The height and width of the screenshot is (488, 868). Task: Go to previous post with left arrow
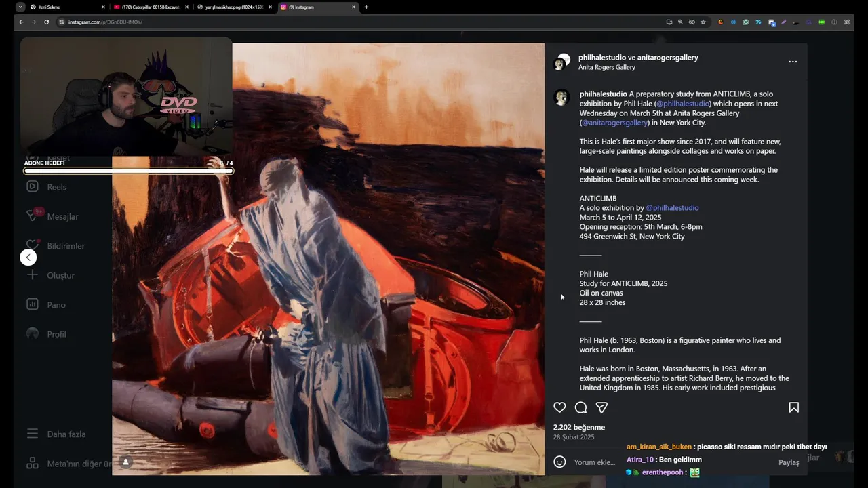(28, 258)
